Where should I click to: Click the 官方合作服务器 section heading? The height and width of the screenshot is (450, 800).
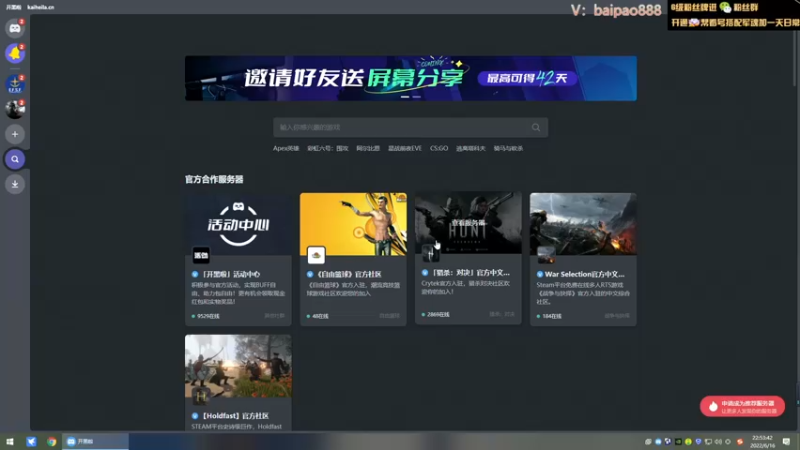click(x=214, y=179)
